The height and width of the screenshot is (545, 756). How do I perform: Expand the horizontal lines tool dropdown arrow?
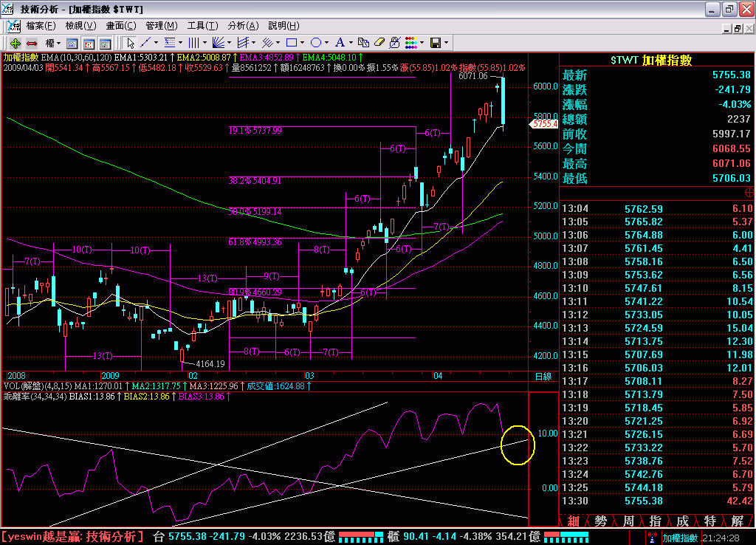pos(180,43)
